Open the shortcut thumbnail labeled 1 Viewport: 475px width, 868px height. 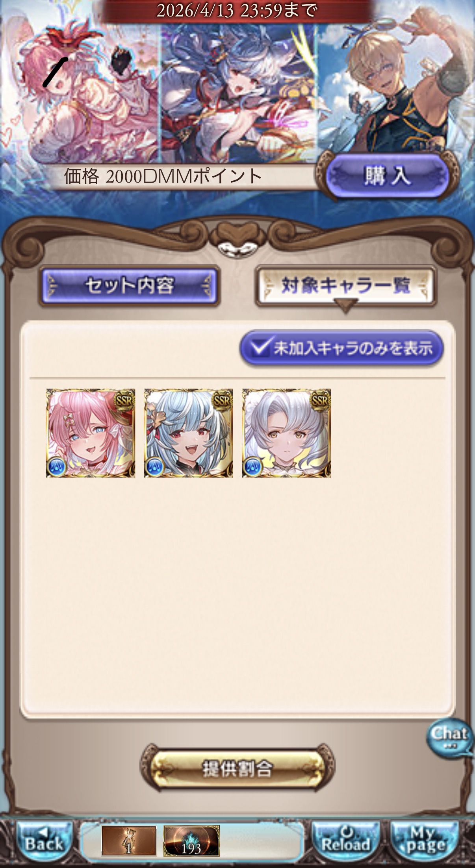click(129, 841)
